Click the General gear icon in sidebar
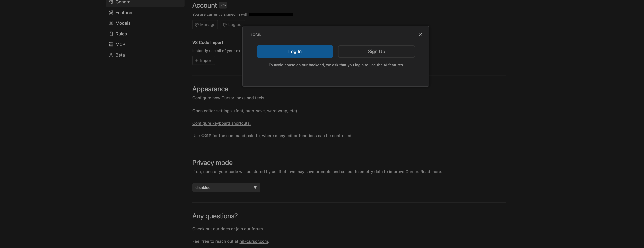644x248 pixels. (x=111, y=2)
